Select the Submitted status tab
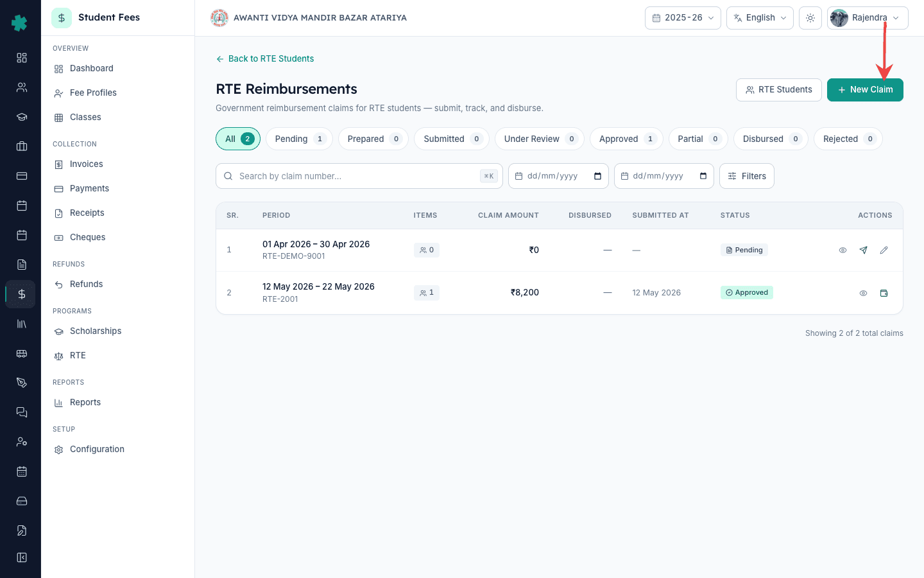Image resolution: width=924 pixels, height=578 pixels. coord(452,139)
